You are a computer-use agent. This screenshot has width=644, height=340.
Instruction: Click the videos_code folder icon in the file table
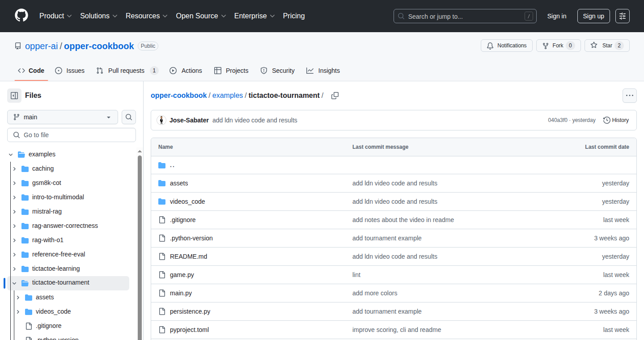coord(162,201)
